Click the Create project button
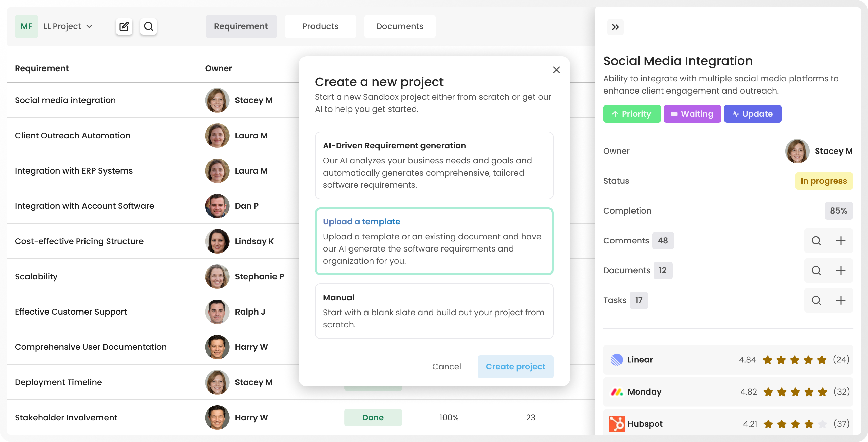This screenshot has height=442, width=868. coord(515,366)
